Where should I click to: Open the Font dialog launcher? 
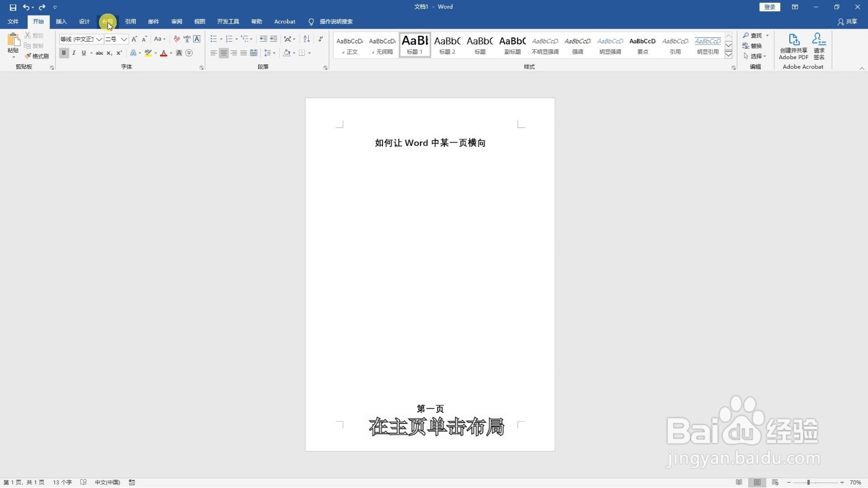click(201, 68)
